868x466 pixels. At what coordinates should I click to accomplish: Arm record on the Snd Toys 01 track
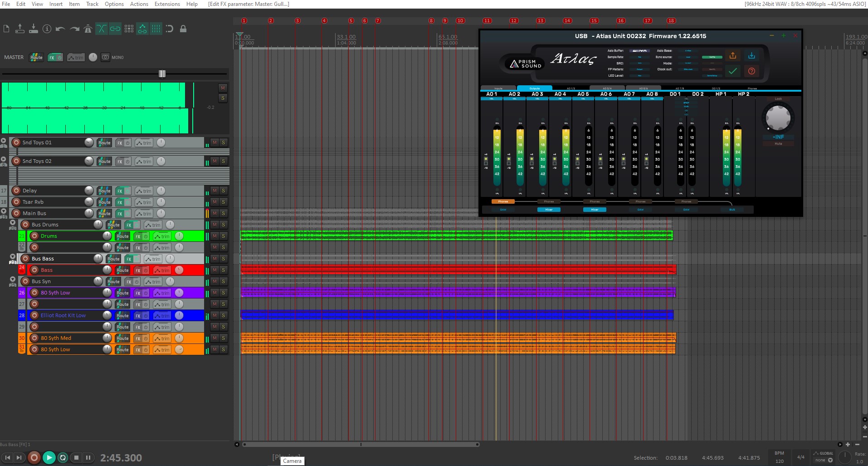click(x=16, y=142)
